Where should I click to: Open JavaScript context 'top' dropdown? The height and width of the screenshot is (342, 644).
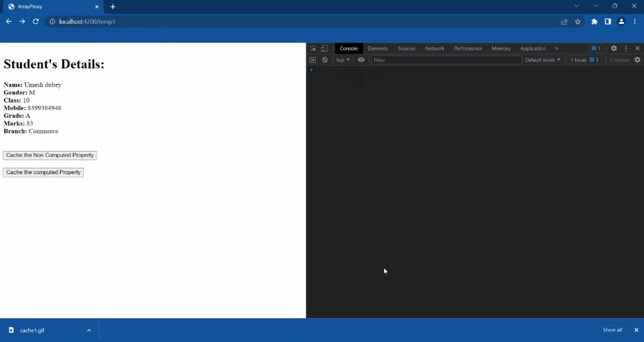pos(342,60)
